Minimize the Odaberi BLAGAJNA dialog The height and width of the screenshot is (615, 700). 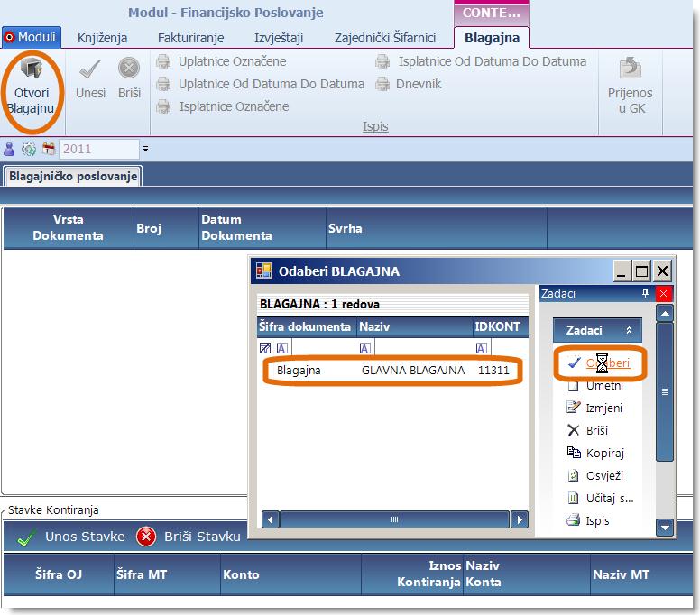click(622, 271)
